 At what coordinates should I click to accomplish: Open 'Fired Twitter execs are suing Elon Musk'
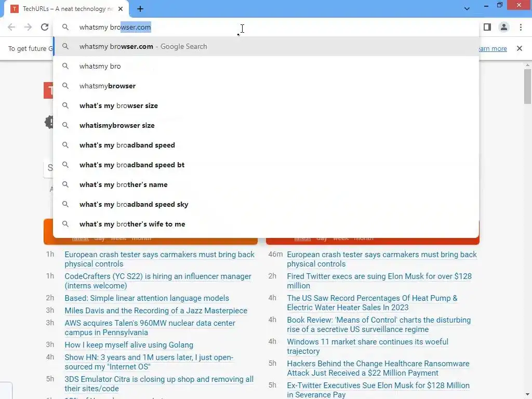[x=379, y=281]
